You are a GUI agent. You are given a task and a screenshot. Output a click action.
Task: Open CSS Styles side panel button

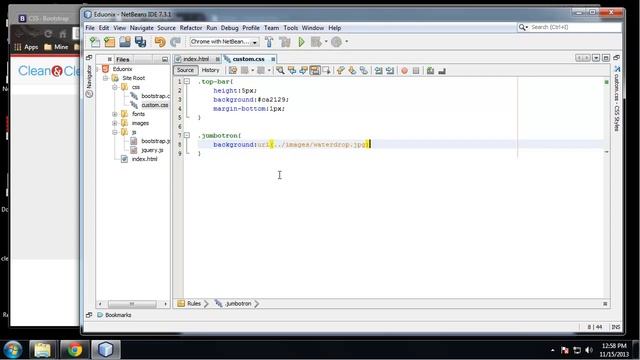[x=617, y=98]
